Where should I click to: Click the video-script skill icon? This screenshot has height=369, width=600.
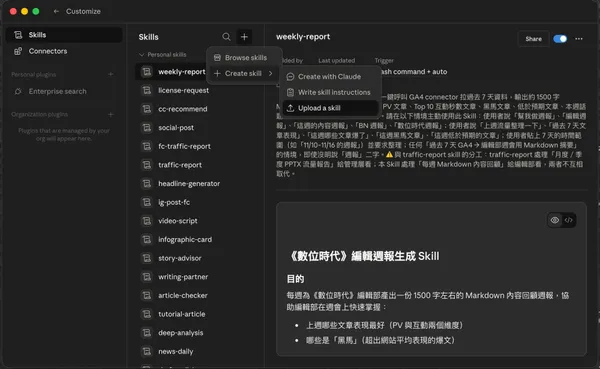coord(147,221)
